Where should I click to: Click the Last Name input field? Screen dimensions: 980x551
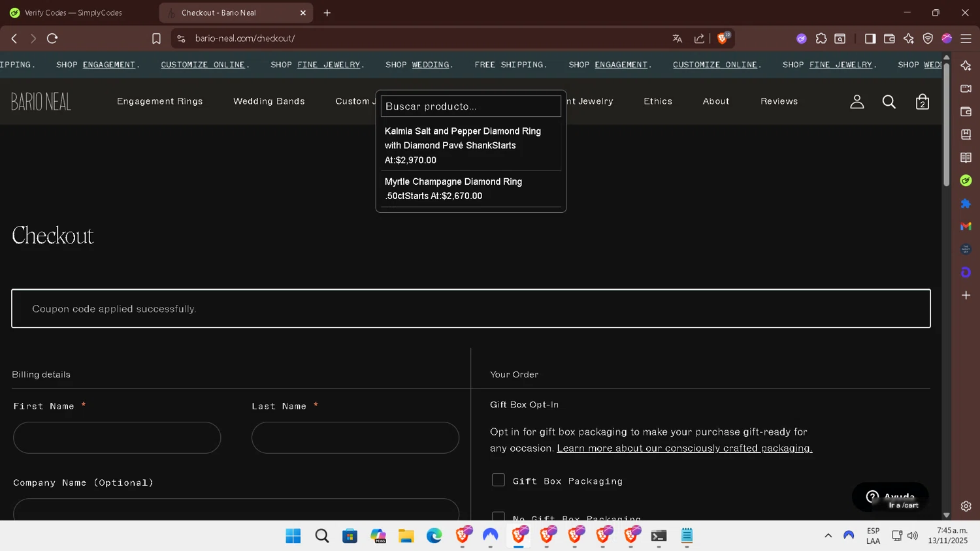click(355, 437)
